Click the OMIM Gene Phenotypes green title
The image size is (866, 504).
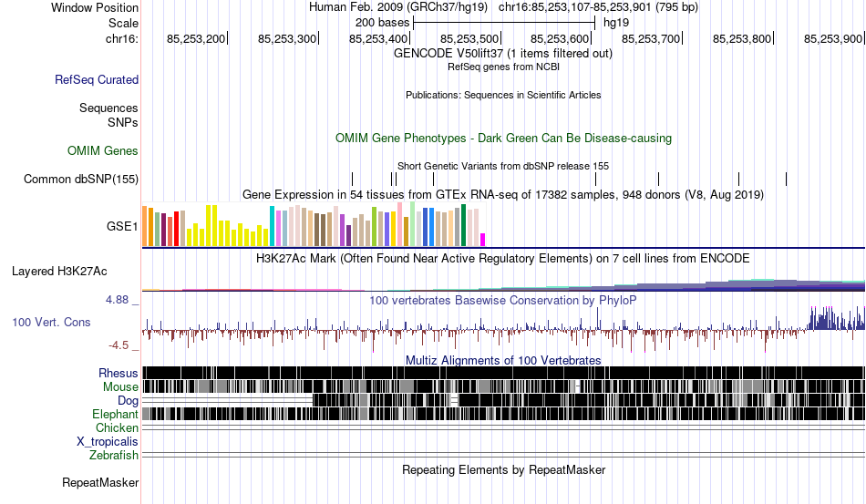click(x=503, y=138)
